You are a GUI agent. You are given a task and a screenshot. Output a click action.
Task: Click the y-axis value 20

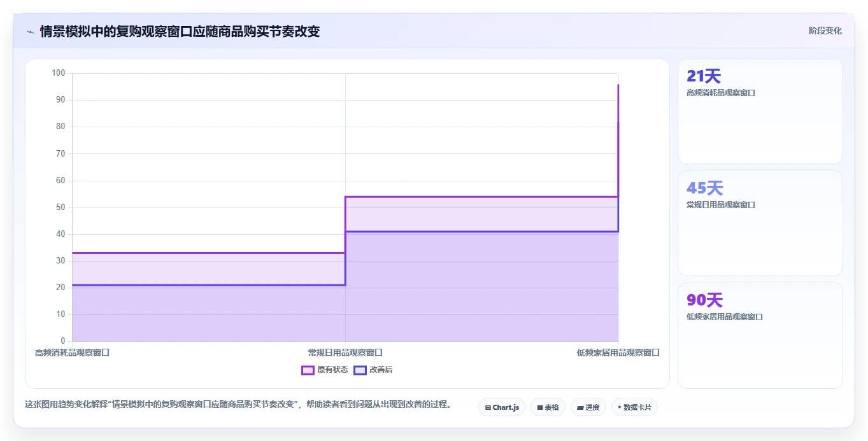tap(60, 288)
